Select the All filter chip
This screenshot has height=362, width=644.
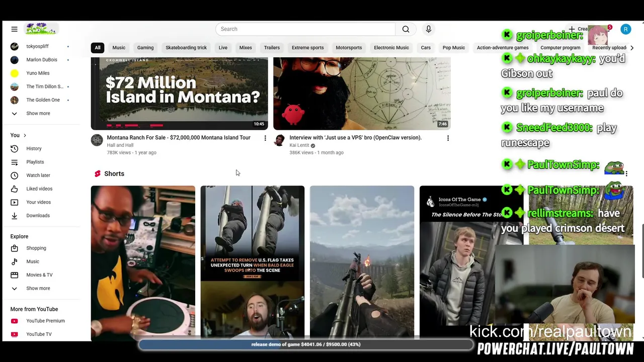[x=98, y=48]
